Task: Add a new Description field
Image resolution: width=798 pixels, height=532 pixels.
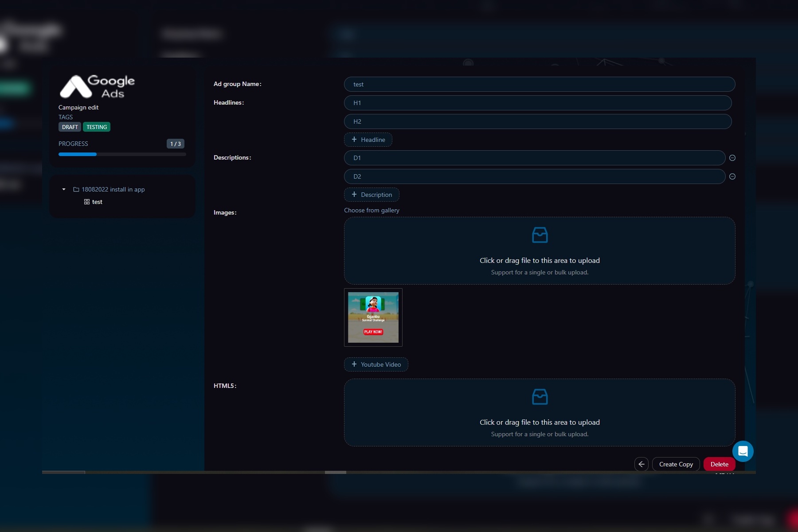Action: (372, 195)
